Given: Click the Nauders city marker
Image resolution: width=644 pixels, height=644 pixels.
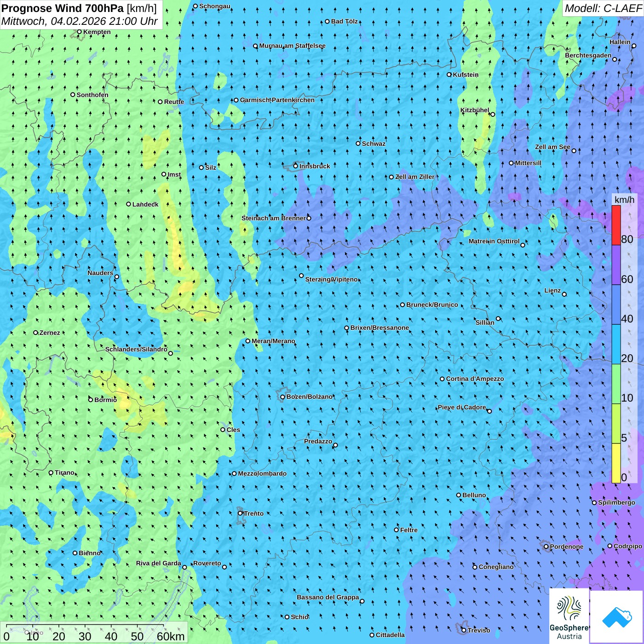Looking at the screenshot, I should (x=117, y=277).
